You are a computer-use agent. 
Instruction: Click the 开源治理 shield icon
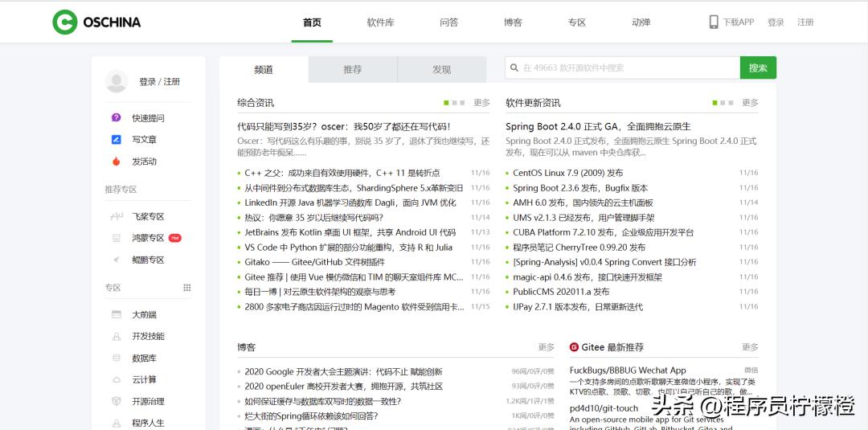117,401
